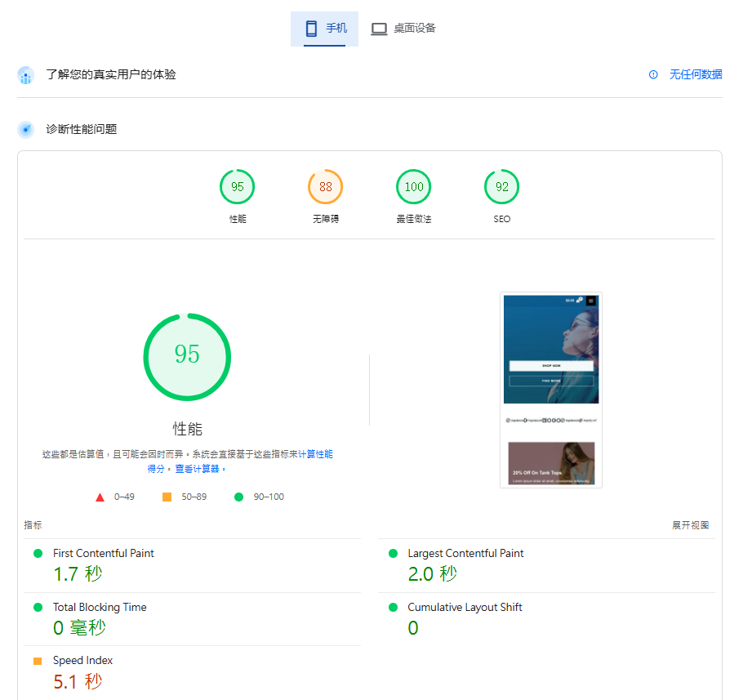Image resolution: width=743 pixels, height=700 pixels.
Task: Click the page screenshot thumbnail
Action: pos(551,390)
